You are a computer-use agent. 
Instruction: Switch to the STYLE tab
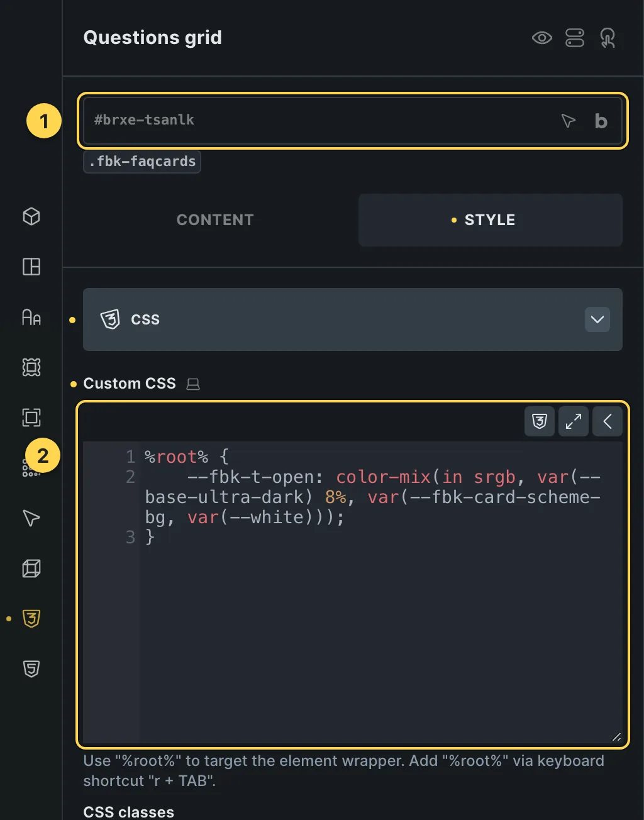pos(490,220)
